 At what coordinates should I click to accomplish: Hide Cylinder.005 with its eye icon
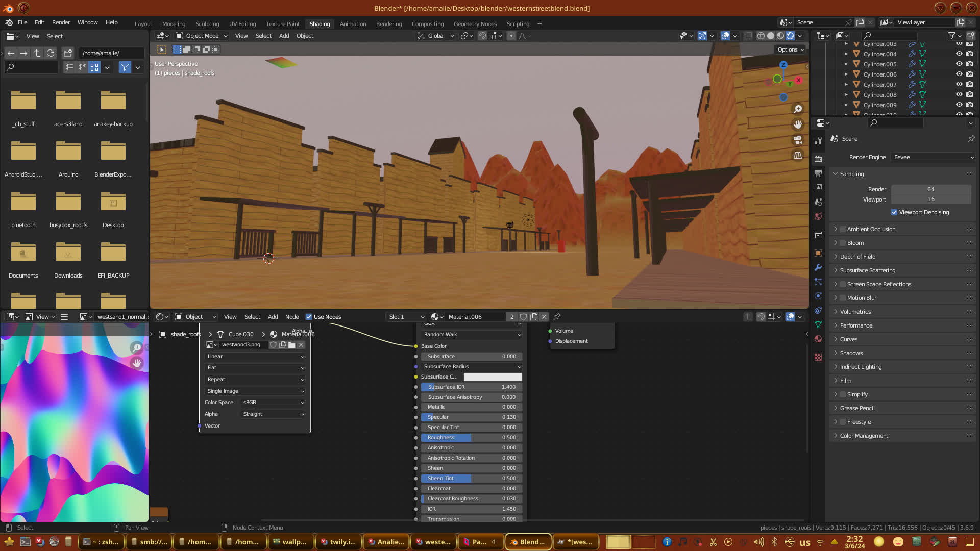(x=959, y=64)
